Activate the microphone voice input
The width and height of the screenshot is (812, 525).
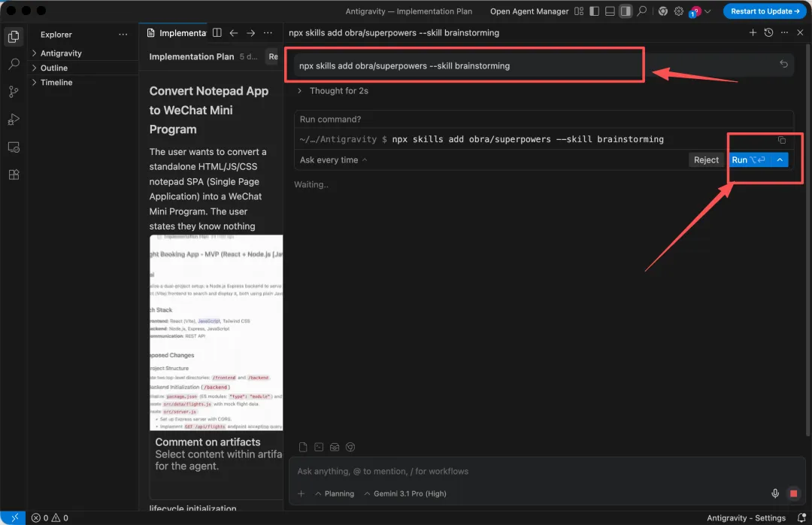[x=775, y=493]
